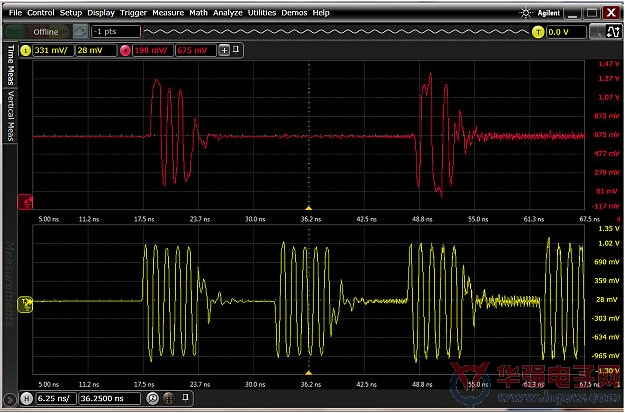Click the 675 mV red axis label
This screenshot has width=625, height=413.
(607, 135)
